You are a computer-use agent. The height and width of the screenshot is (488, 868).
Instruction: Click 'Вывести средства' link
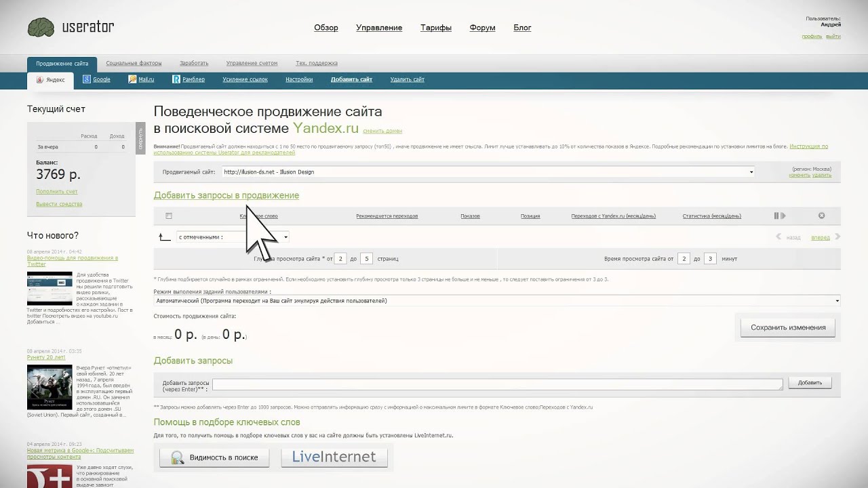(59, 204)
